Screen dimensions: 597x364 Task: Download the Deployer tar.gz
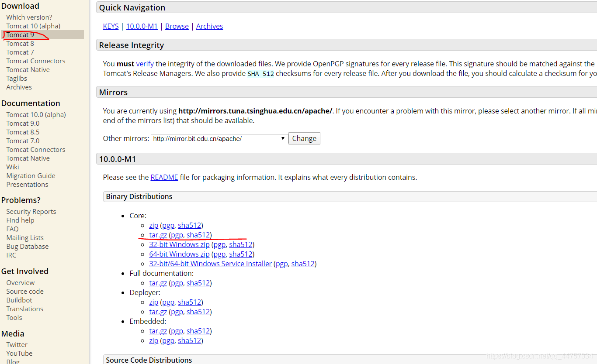[158, 312]
